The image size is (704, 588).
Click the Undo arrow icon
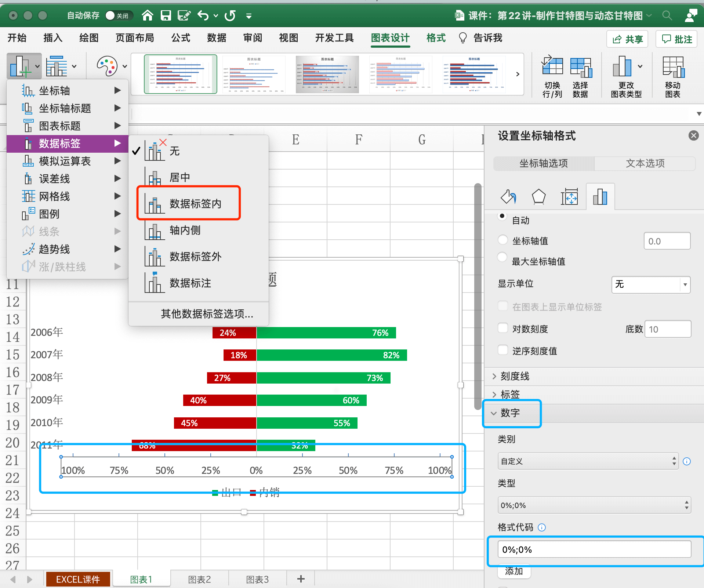click(203, 15)
